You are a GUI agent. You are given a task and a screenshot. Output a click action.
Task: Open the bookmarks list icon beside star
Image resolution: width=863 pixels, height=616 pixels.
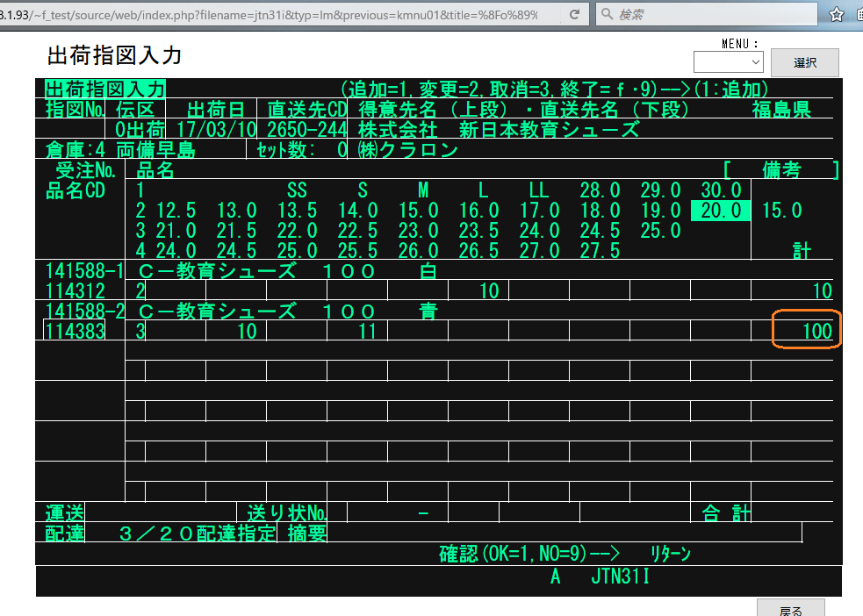click(x=858, y=15)
